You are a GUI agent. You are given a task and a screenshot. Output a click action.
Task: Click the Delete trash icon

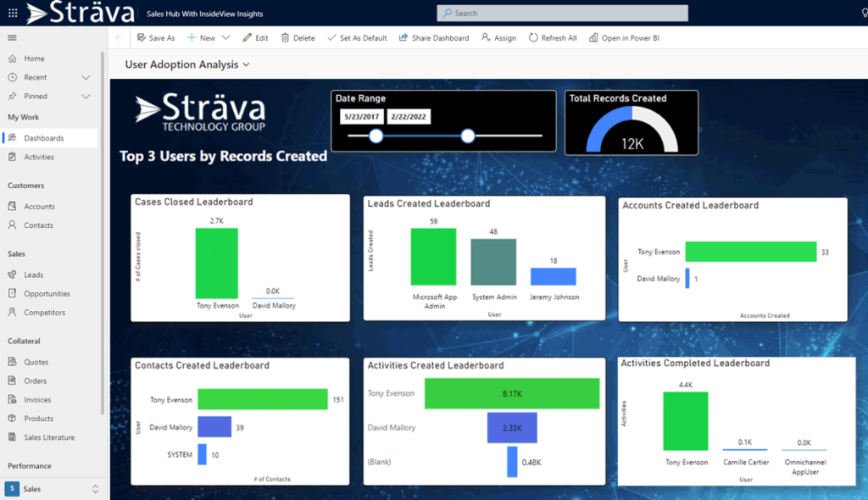point(286,38)
